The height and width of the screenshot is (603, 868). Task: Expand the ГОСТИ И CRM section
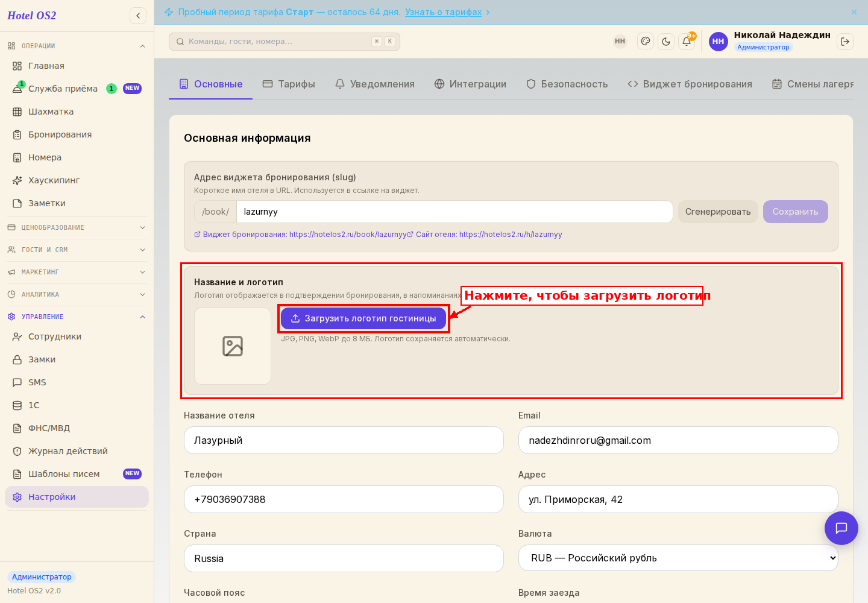click(77, 250)
